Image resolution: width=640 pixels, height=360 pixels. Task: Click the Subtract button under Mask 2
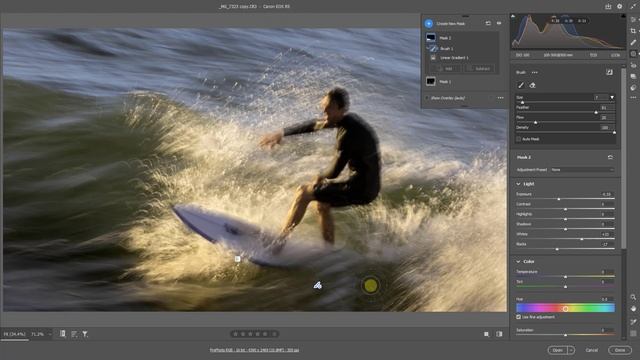pos(479,69)
